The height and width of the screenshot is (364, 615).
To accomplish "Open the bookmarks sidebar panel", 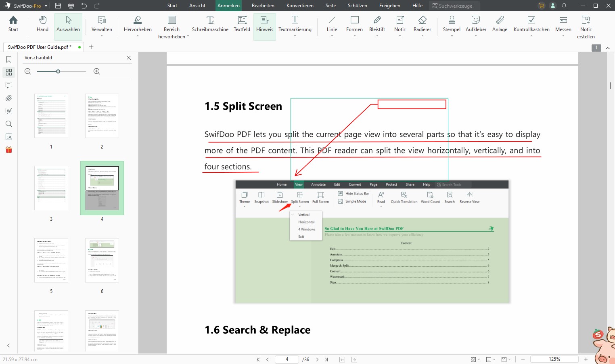I will pos(9,59).
